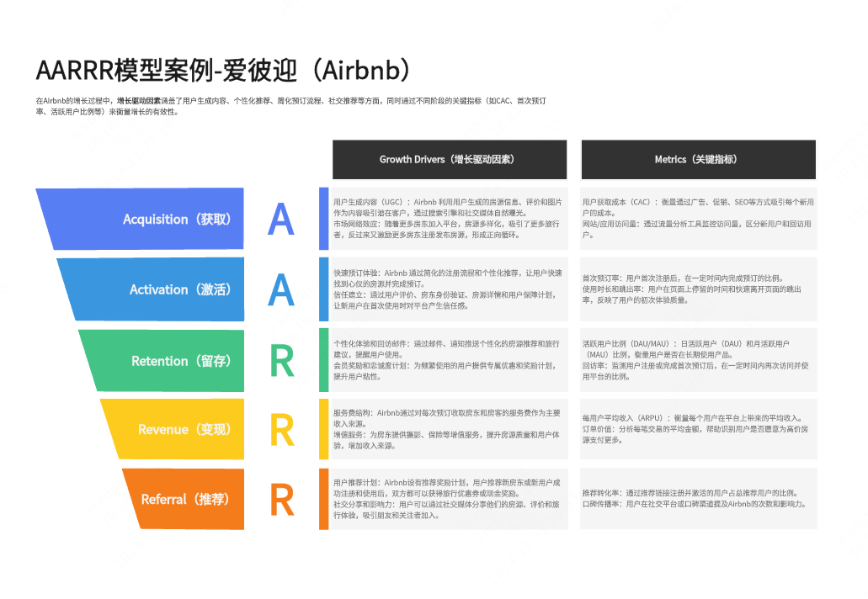Screen dimensions: 868x599
Task: Expand the Metrics（关键指标）header
Action: pos(699,159)
